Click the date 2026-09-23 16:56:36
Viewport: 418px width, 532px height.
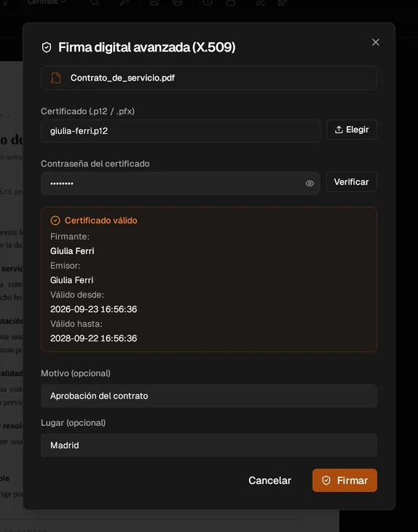click(93, 309)
